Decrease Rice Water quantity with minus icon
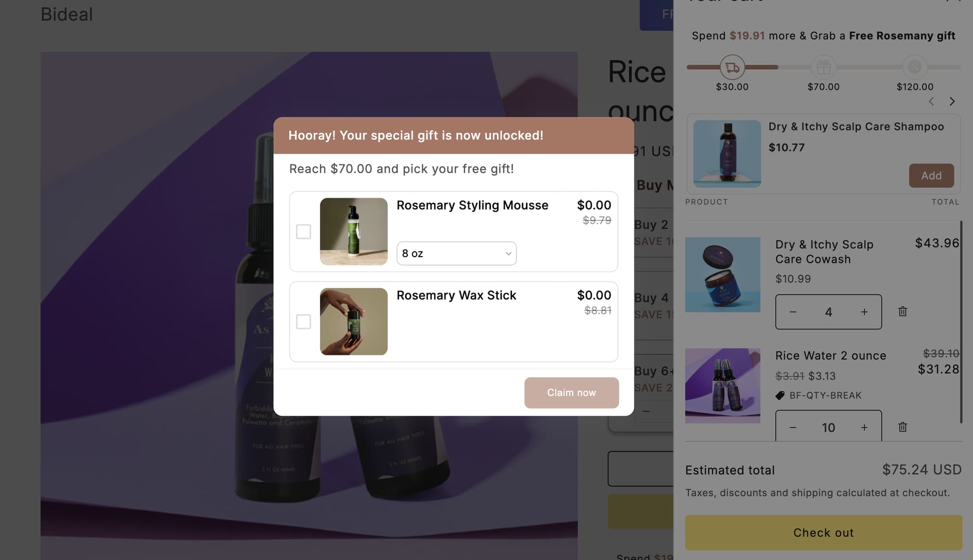The width and height of the screenshot is (973, 560). coord(793,427)
